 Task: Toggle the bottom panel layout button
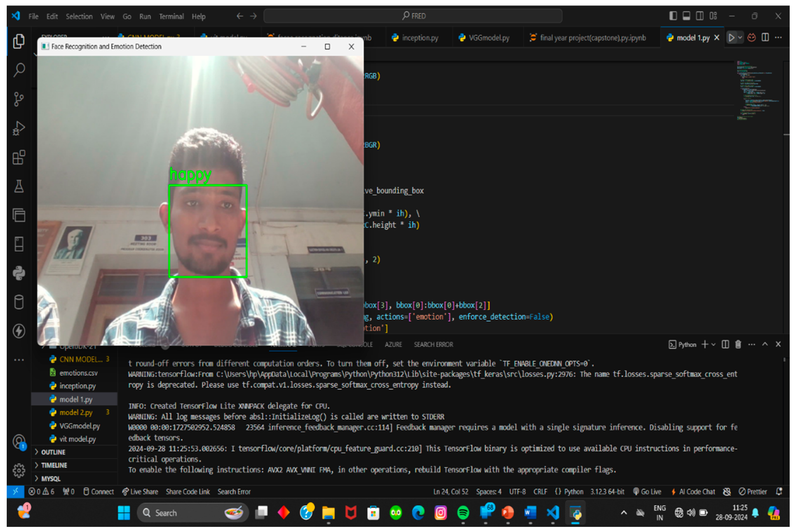(x=686, y=16)
